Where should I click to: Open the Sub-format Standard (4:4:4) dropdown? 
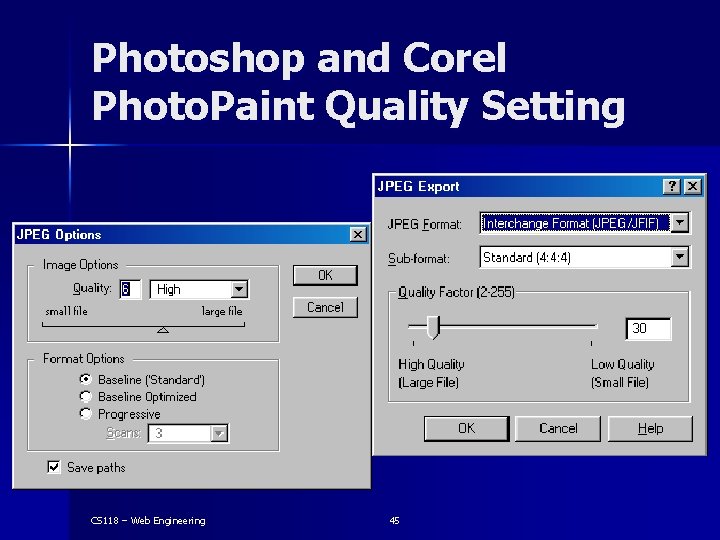click(x=584, y=257)
